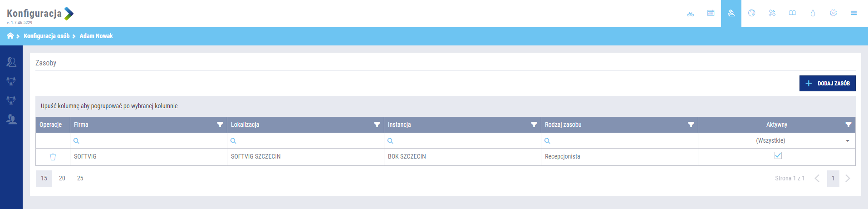
Task: Set page size to 20
Action: tap(62, 178)
